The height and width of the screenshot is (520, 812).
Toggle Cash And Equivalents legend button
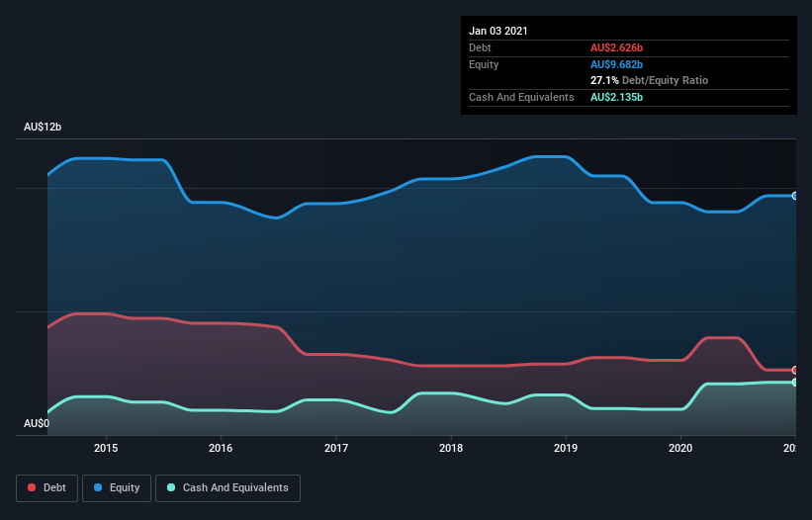click(227, 488)
